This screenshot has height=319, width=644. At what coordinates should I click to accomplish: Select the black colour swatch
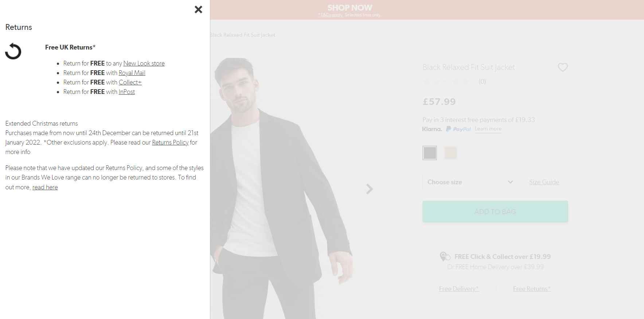pyautogui.click(x=429, y=153)
